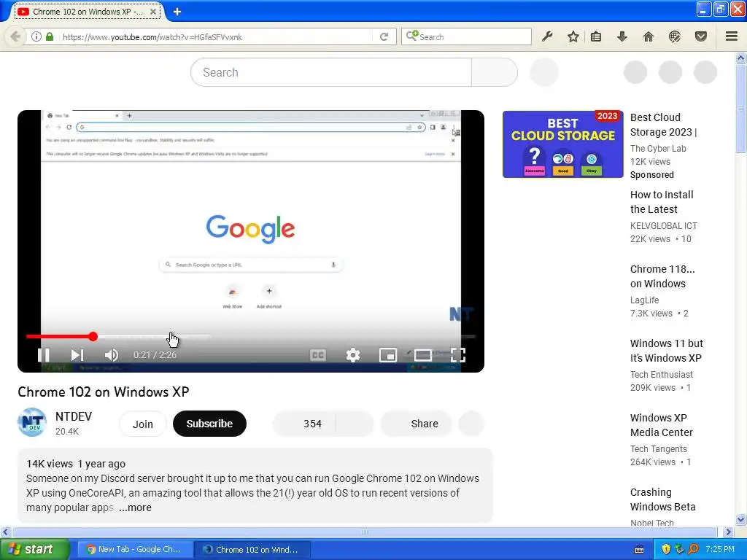
Task: Expand description with ...more
Action: pos(135,507)
